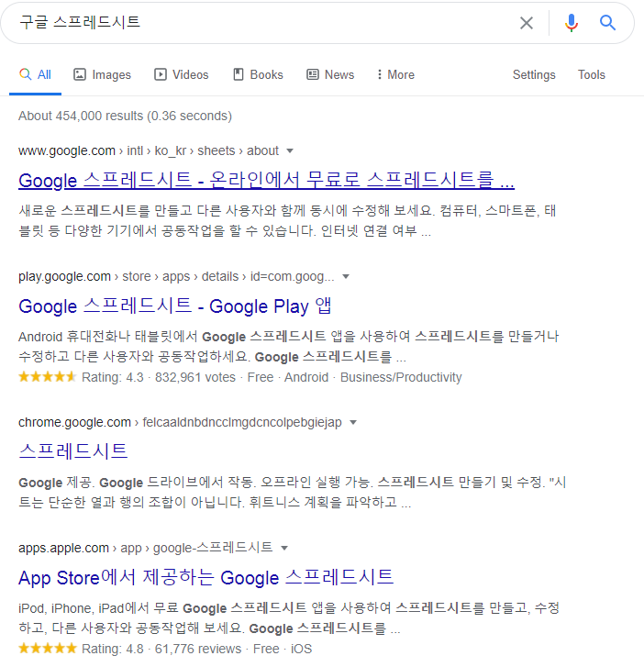This screenshot has width=644, height=667.
Task: Click the News tab newspaper icon
Action: (x=313, y=74)
